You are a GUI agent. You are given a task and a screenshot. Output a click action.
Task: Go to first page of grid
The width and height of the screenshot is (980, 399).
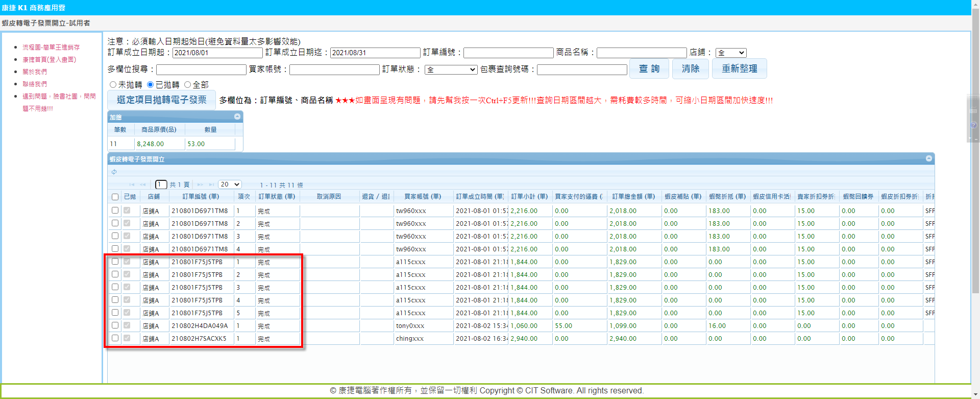click(x=132, y=185)
